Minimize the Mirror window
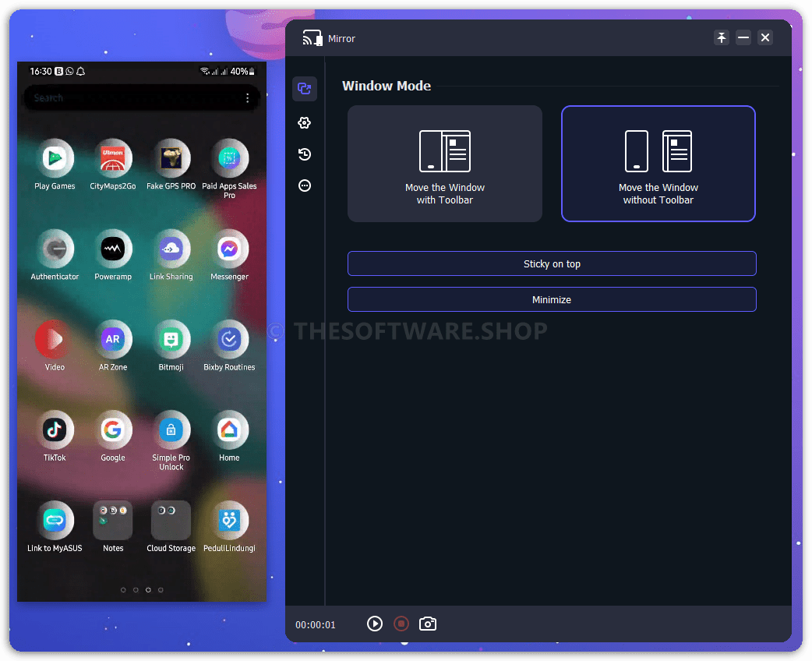The image size is (812, 661). (x=743, y=38)
